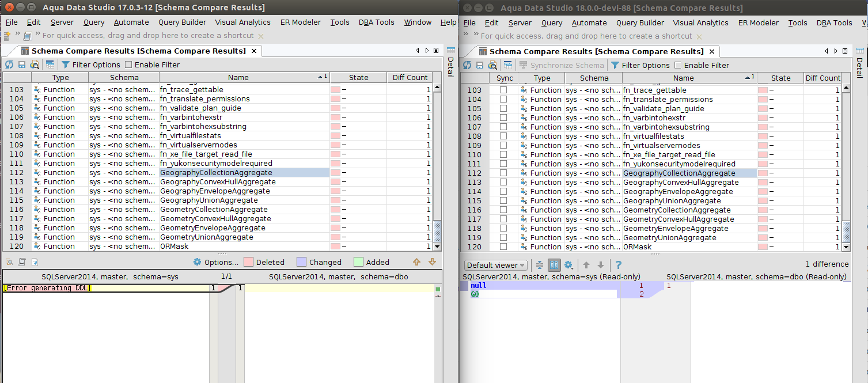Open Default viewer dropdown in right window
Image resolution: width=868 pixels, height=383 pixels.
click(x=496, y=265)
